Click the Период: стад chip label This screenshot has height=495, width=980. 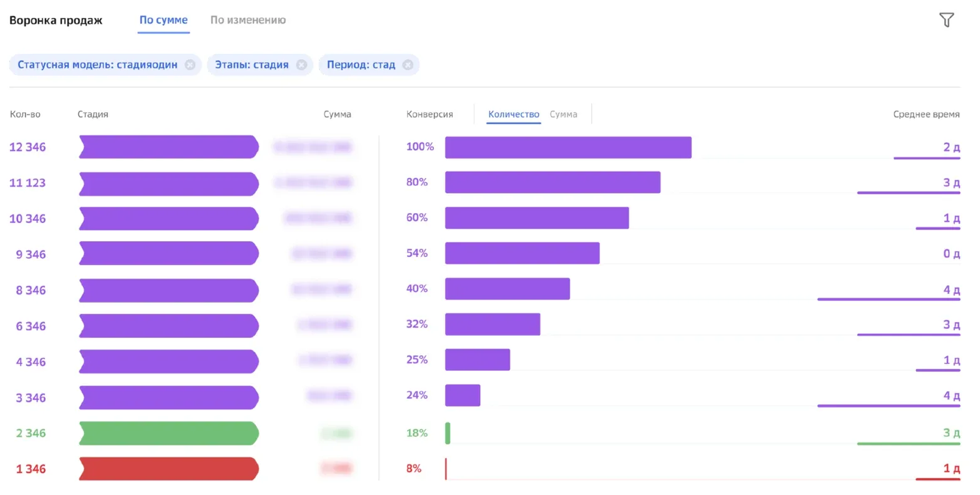pos(361,65)
